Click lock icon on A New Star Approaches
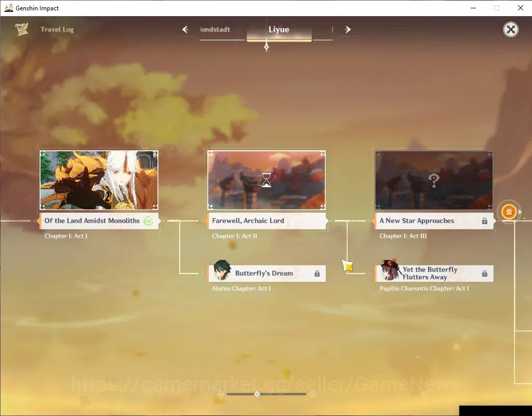 pyautogui.click(x=485, y=221)
